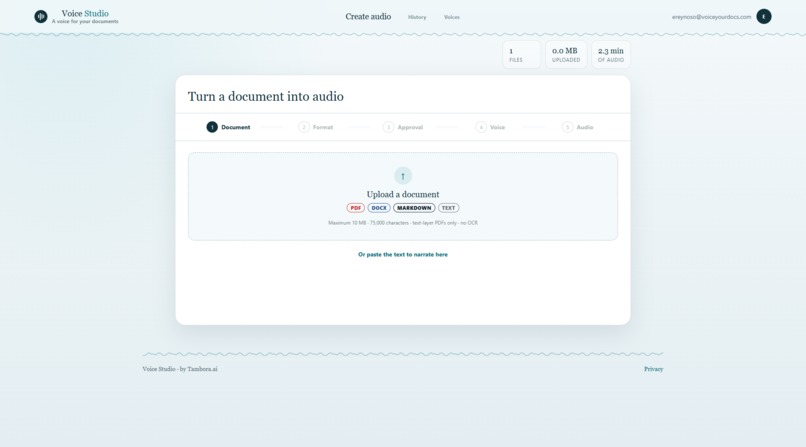
Task: Click the 'Turn a document into audio' heading
Action: [x=266, y=97]
